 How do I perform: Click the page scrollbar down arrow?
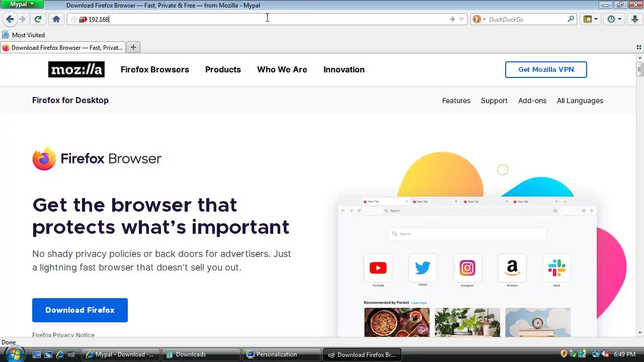coord(640,333)
